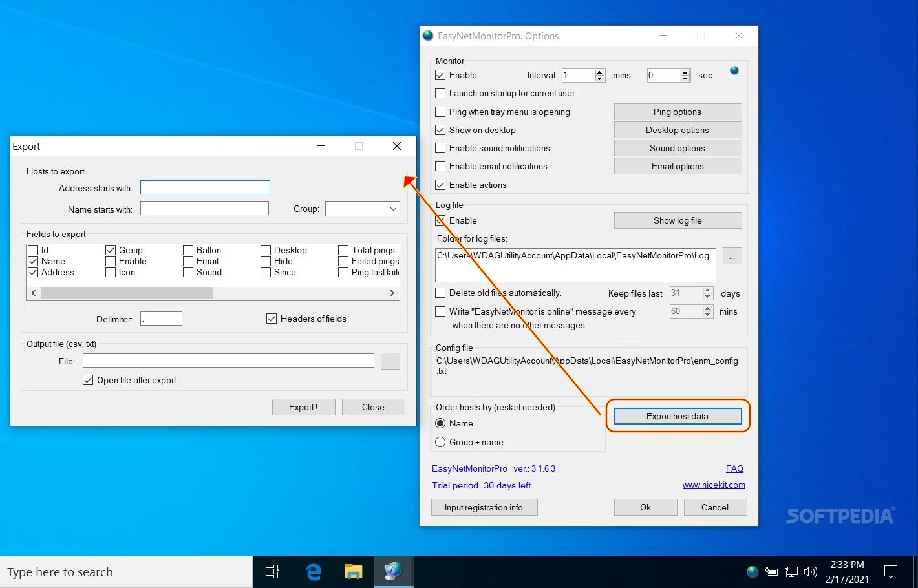Select Group + name ordering option

[440, 442]
